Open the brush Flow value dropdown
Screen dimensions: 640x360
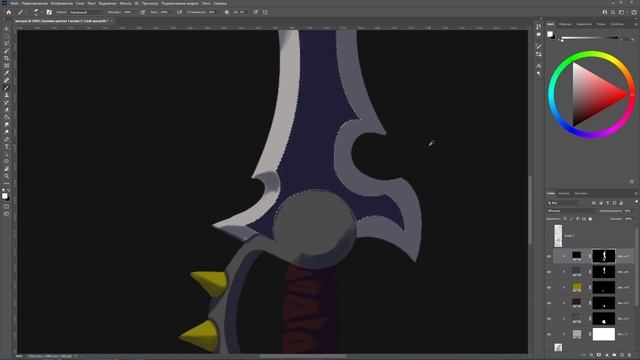coord(165,12)
